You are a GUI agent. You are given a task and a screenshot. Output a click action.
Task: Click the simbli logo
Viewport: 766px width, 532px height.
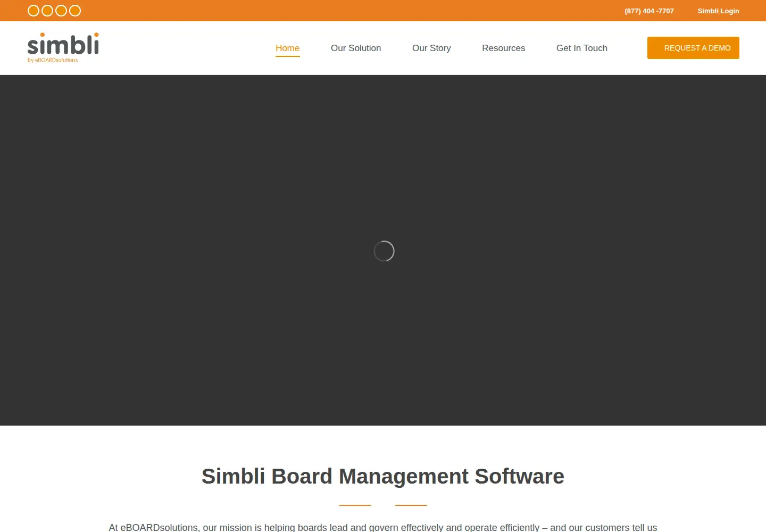tap(63, 48)
